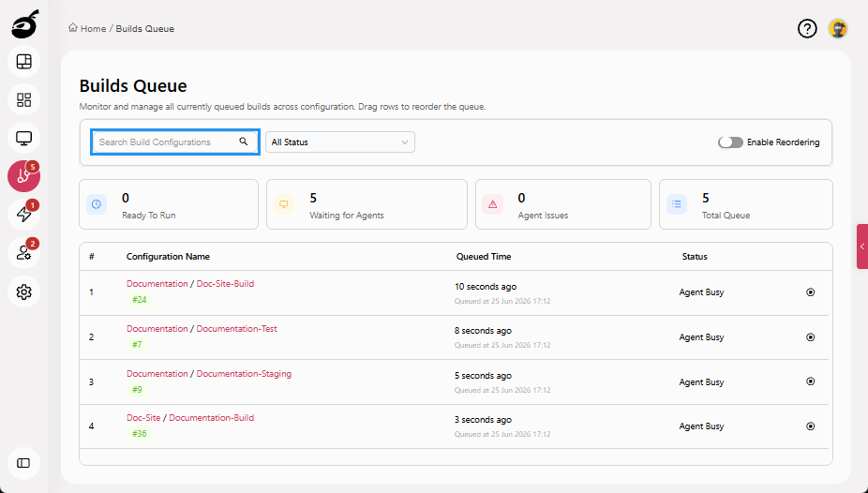Click the Ready To Run summary card
This screenshot has height=493, width=868.
coord(169,204)
